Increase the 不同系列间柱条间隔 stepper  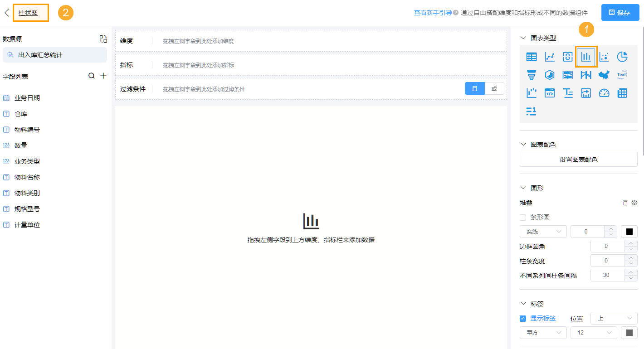coord(630,272)
